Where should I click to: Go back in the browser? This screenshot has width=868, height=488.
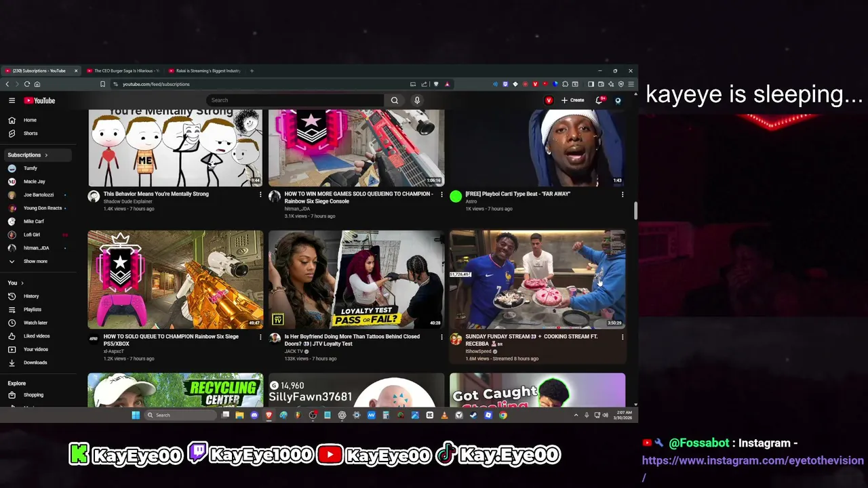click(7, 84)
